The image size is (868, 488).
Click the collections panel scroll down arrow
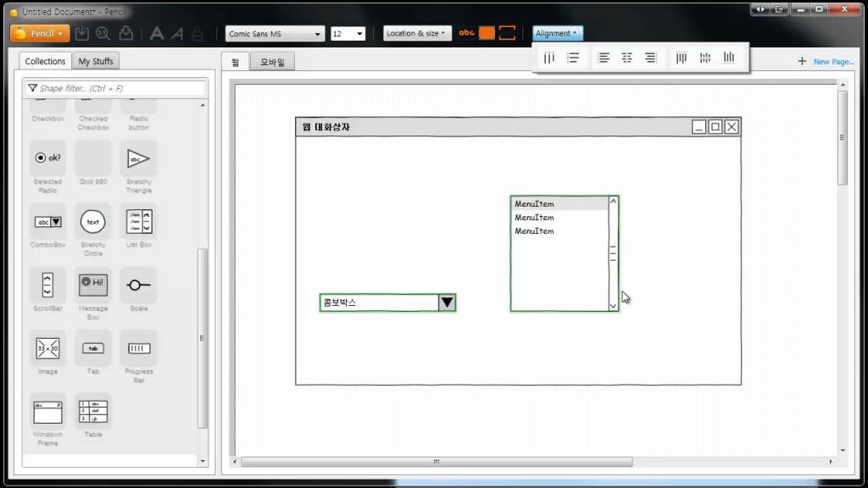click(203, 461)
